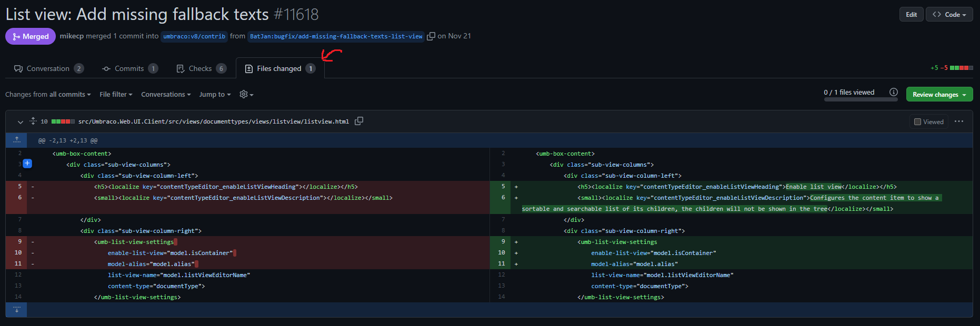The width and height of the screenshot is (980, 326).
Task: Expand all lines of the diff
Action: 33,121
